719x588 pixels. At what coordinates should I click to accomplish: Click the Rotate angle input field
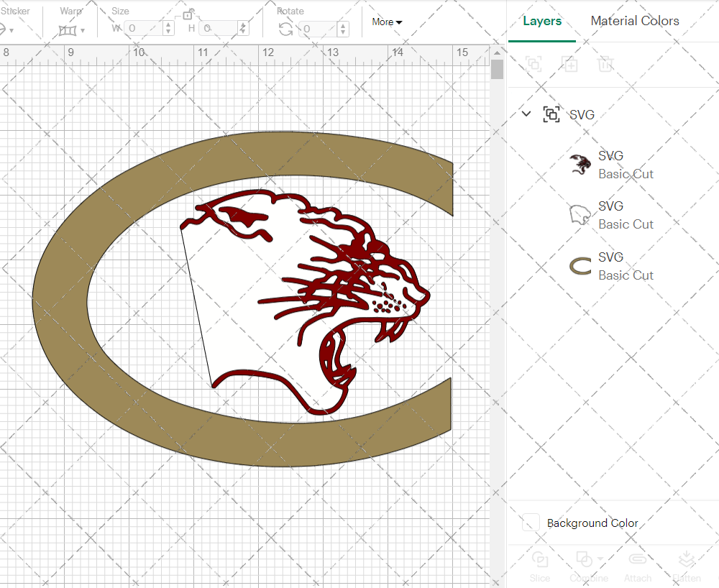point(319,29)
